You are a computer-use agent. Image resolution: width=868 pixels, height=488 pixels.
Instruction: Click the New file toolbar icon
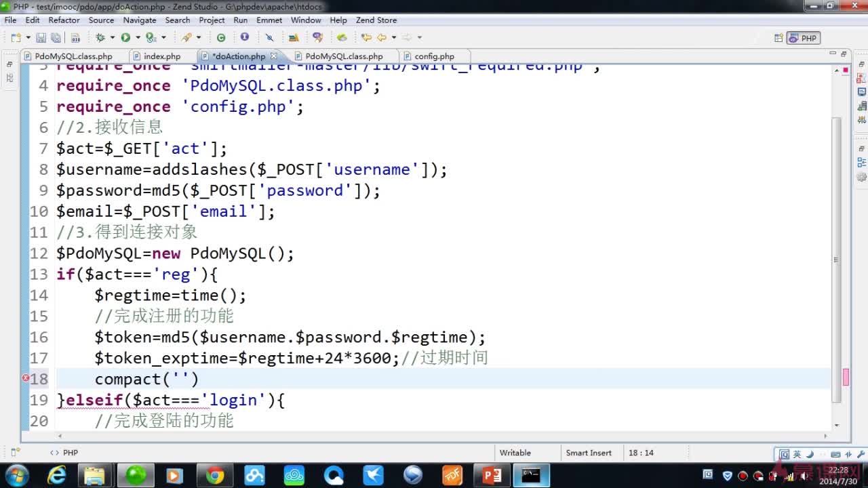click(15, 38)
